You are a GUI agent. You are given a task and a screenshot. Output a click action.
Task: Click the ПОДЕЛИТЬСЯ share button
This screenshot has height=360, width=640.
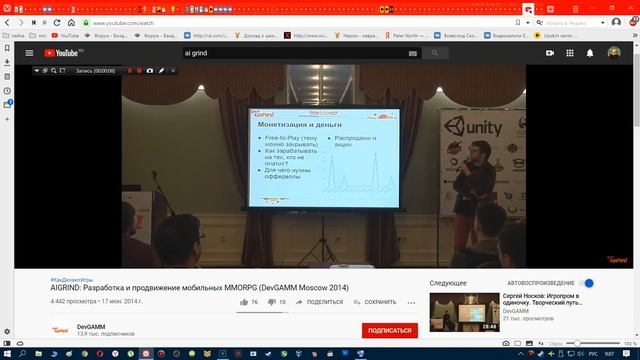tap(320, 302)
